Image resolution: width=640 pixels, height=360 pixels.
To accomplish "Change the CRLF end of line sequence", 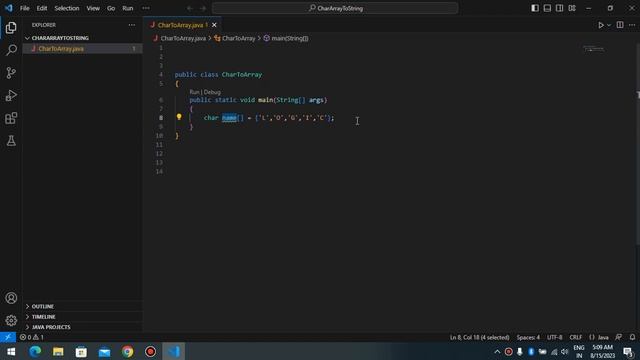I will [x=576, y=337].
